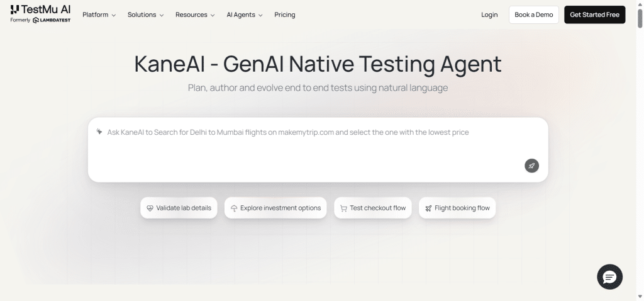Open the Platform menu
The width and height of the screenshot is (644, 301).
pos(99,15)
